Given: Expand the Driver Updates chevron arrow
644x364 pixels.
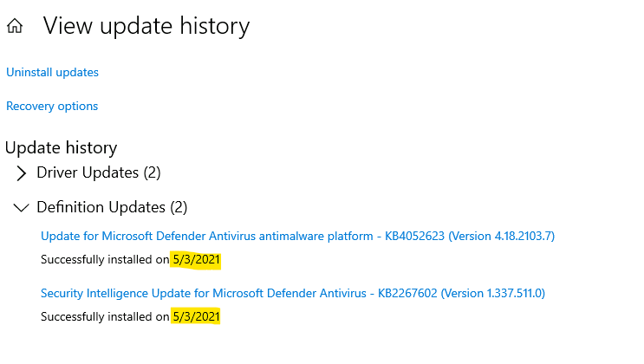Looking at the screenshot, I should pyautogui.click(x=21, y=173).
